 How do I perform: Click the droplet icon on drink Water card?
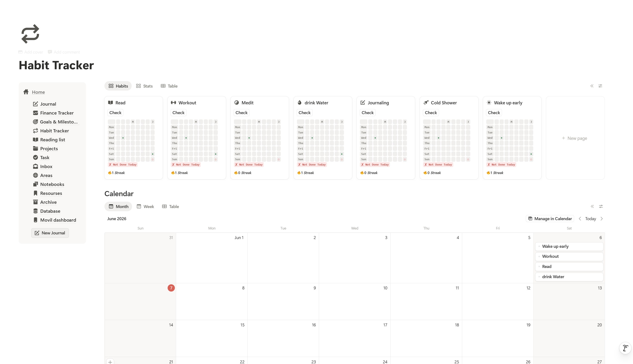(299, 103)
